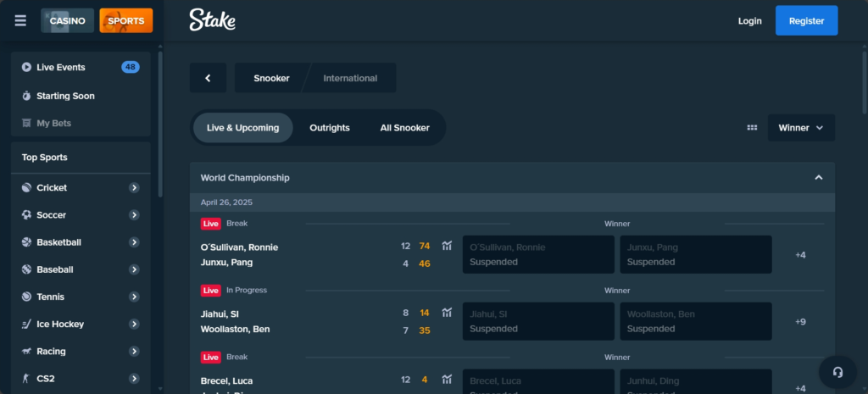Select the Live & Upcoming tab
868x394 pixels.
[x=243, y=128]
